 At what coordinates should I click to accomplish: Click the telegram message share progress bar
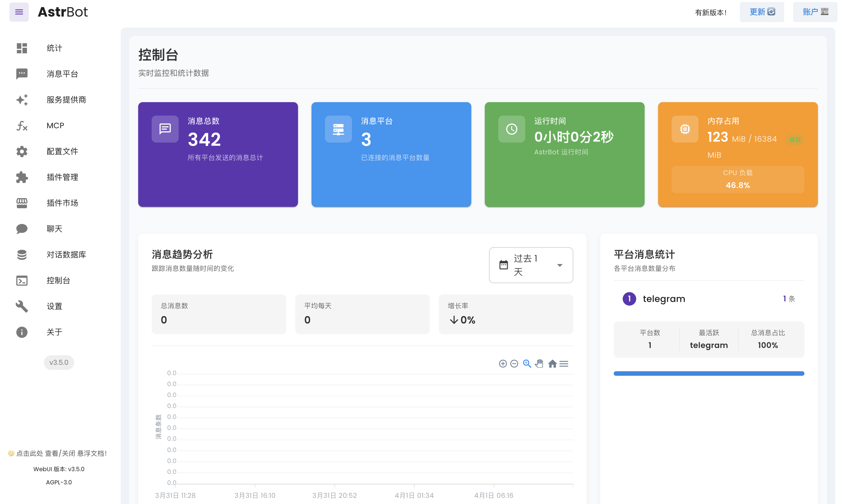tap(709, 373)
